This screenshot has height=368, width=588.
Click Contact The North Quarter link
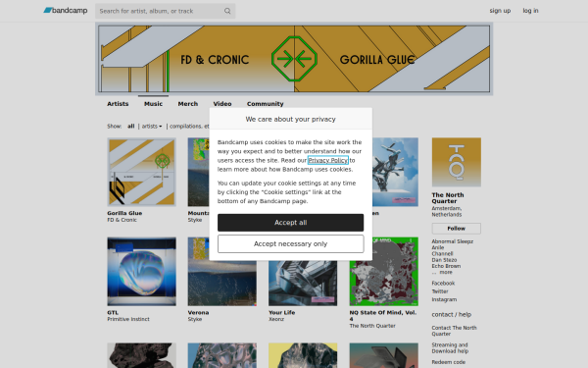click(x=454, y=331)
